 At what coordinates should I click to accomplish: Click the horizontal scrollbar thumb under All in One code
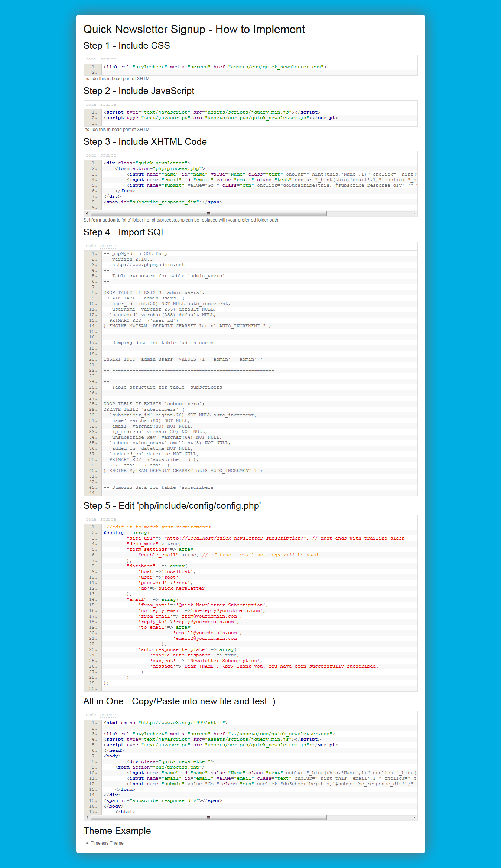coord(209,818)
